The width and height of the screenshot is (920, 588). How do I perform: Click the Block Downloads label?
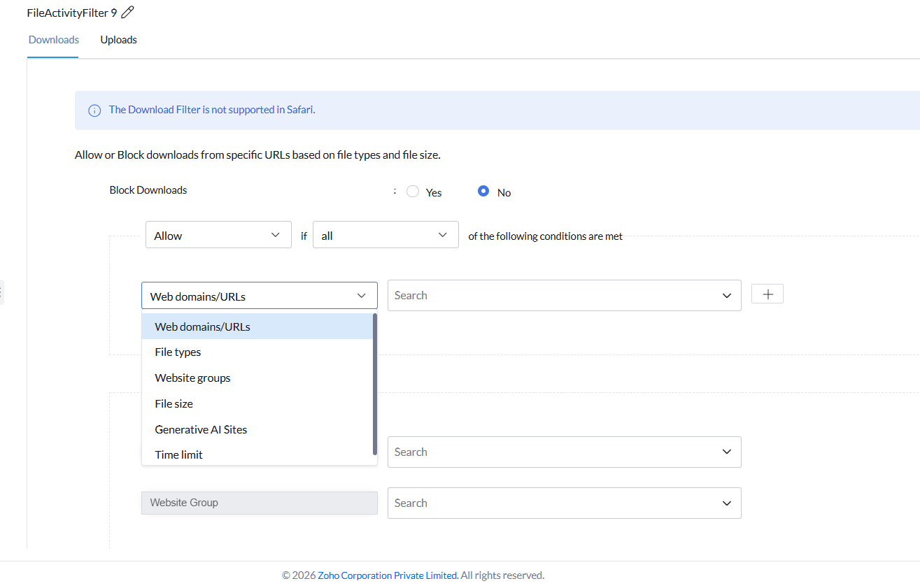(x=148, y=190)
